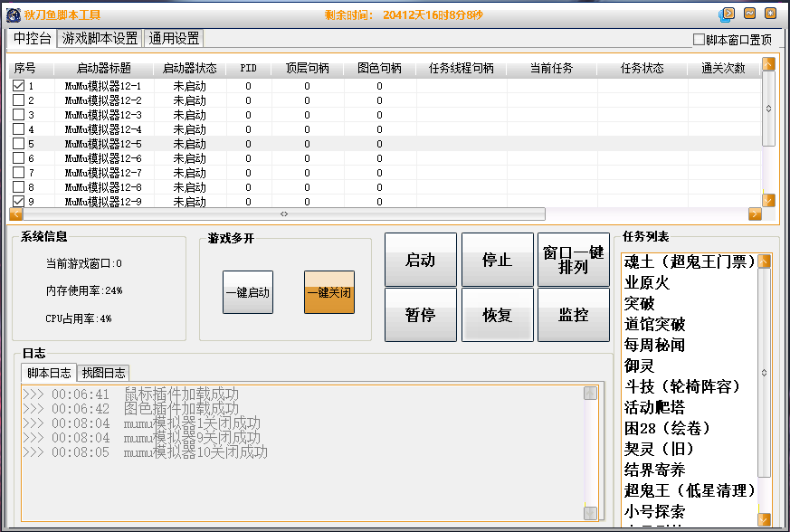Click the orange "~" icon in title bar

pyautogui.click(x=749, y=14)
